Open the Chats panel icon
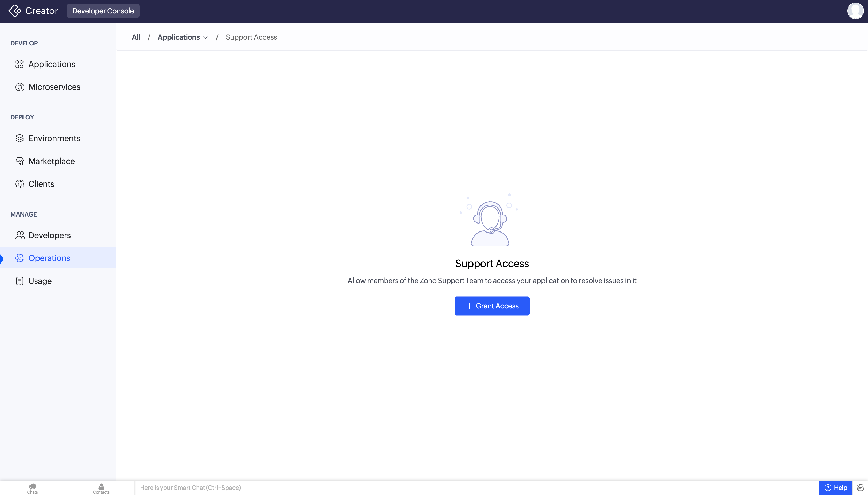 point(33,488)
